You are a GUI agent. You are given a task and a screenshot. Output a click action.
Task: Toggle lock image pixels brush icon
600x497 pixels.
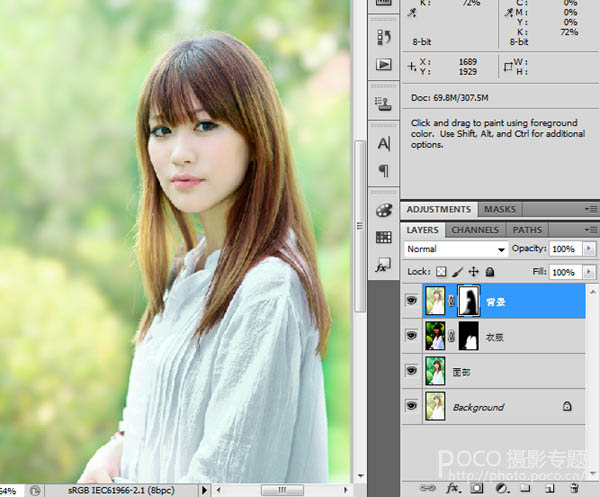(458, 272)
